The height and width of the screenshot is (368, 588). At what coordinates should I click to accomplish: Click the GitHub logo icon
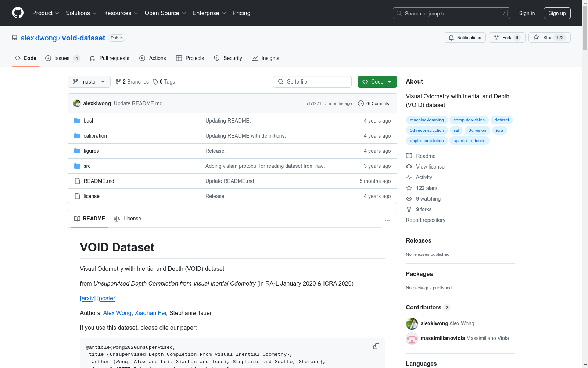(x=18, y=13)
